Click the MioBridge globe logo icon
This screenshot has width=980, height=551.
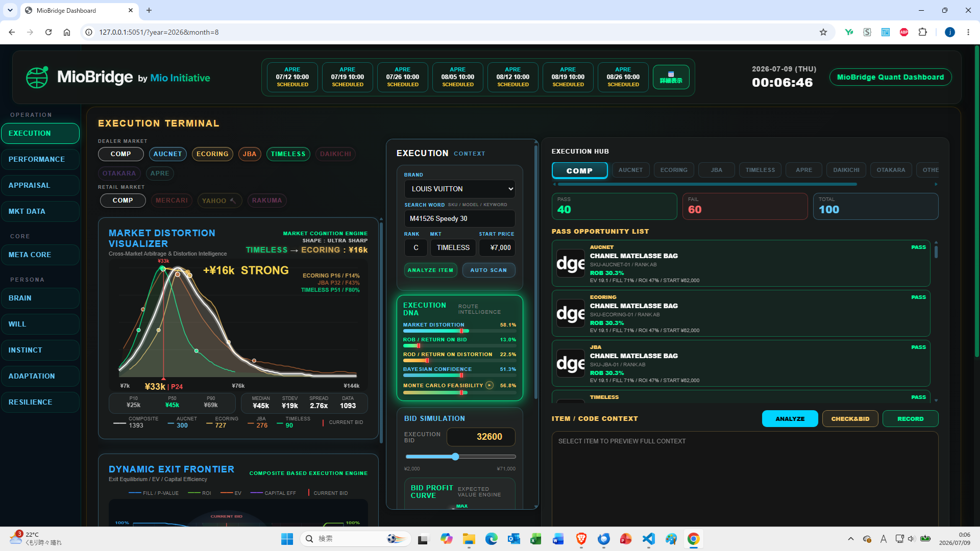[x=37, y=78]
